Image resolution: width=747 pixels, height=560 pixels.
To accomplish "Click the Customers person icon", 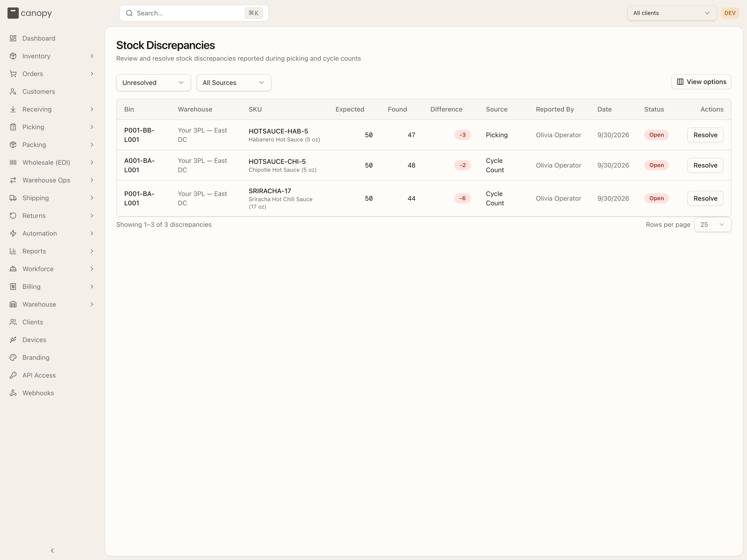I will [13, 91].
